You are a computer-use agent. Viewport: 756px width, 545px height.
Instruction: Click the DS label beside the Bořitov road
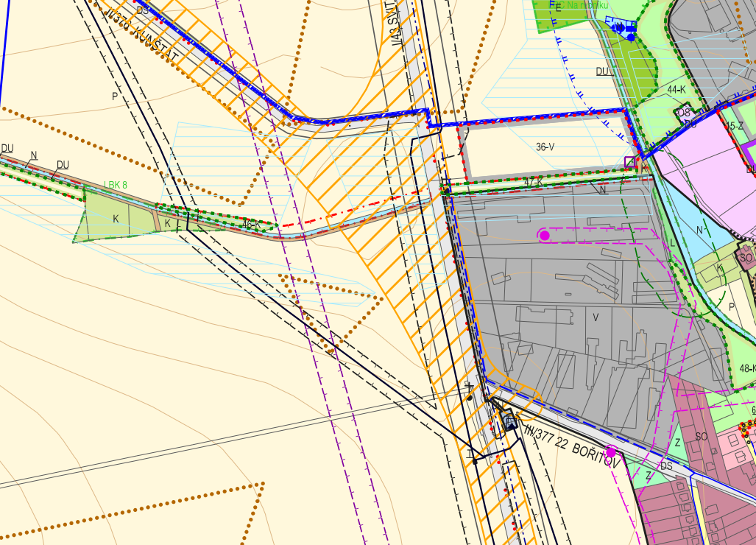[666, 465]
